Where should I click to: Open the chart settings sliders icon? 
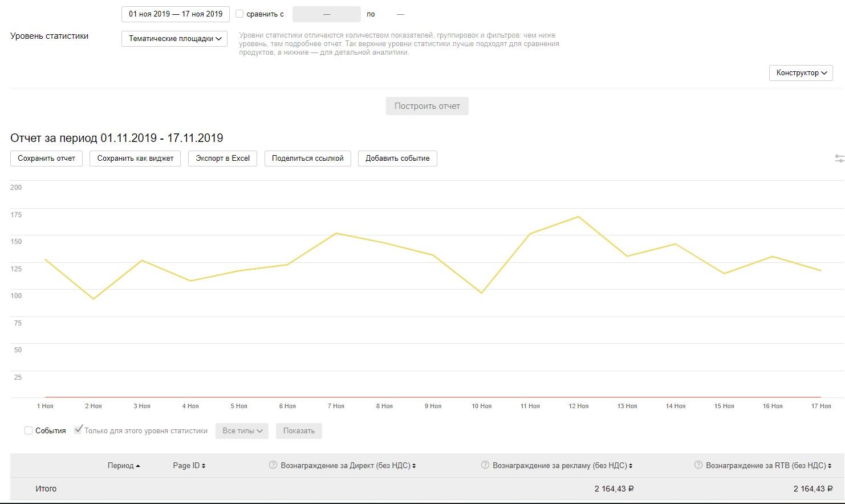(x=839, y=158)
